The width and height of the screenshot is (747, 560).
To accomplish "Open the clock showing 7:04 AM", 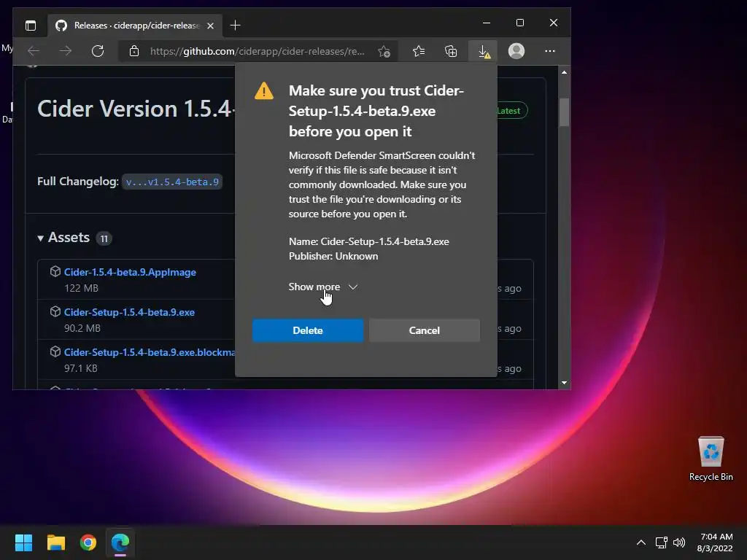I will (715, 542).
